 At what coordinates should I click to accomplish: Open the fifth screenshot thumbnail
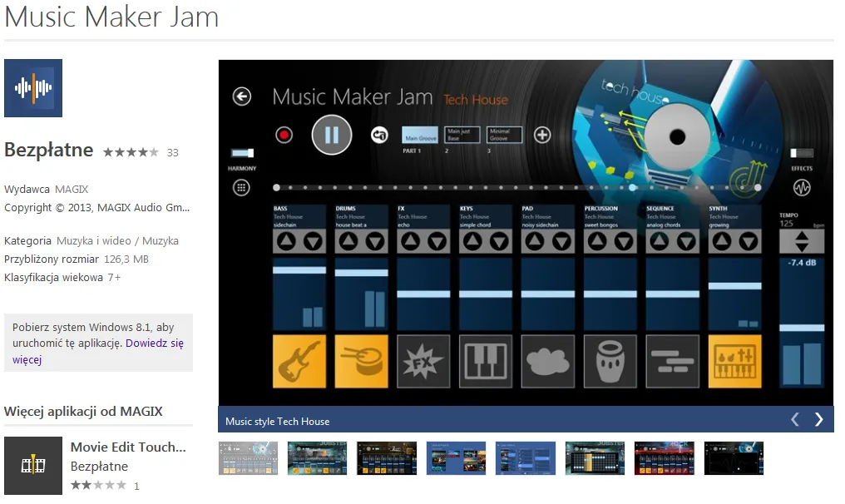(526, 458)
